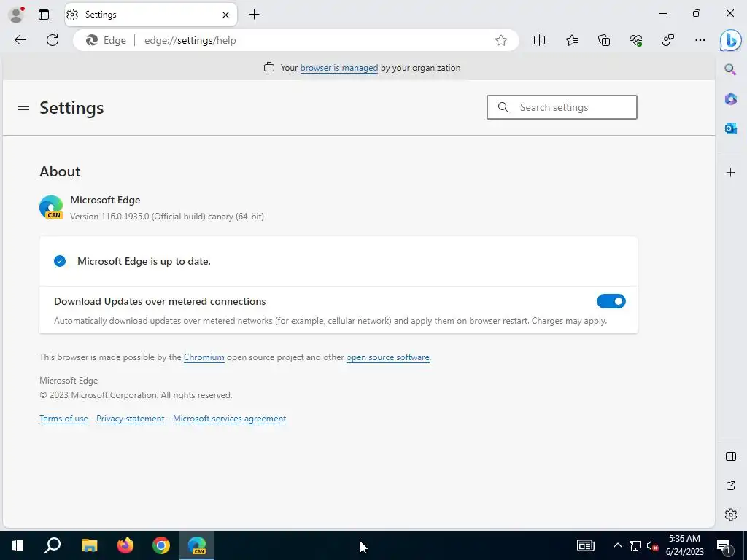Close the Settings tab
Screen dimensions: 747x560
pyautogui.click(x=226, y=15)
